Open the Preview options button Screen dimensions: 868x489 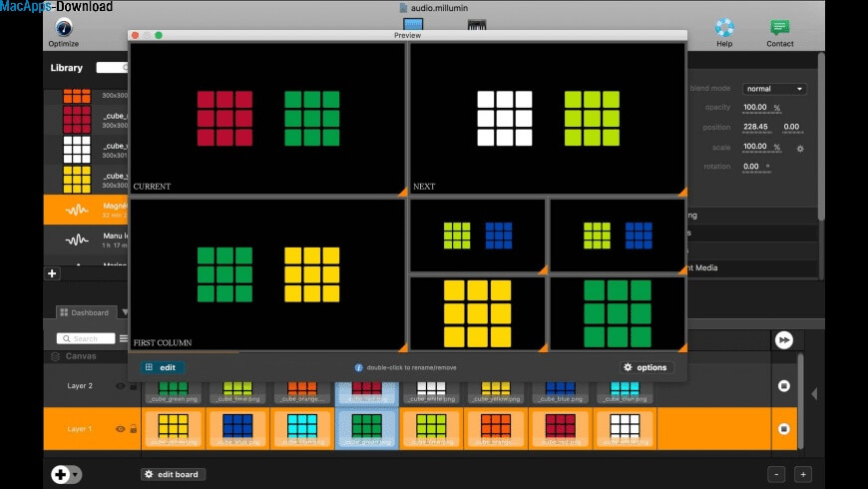click(645, 367)
